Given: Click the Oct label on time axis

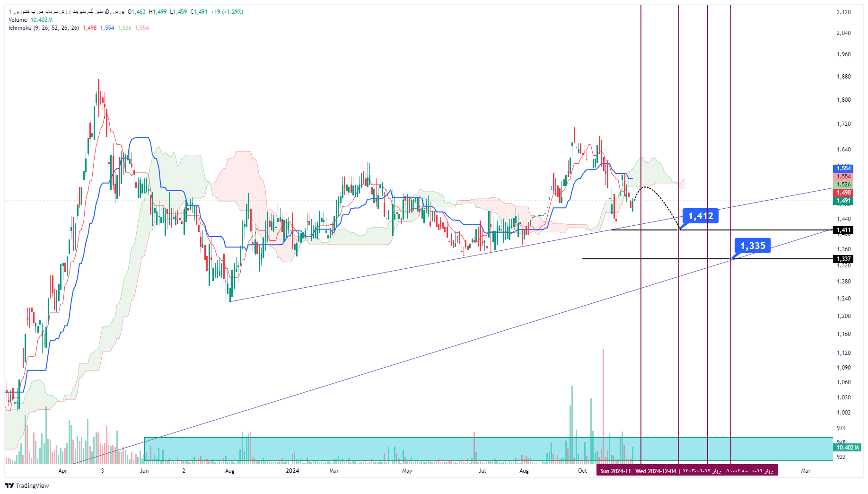Looking at the screenshot, I should [582, 471].
